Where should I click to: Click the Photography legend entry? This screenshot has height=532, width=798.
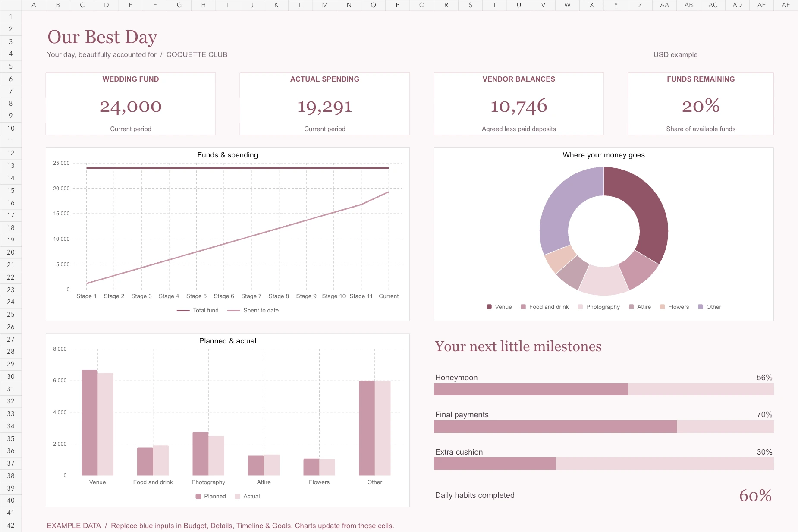tap(599, 307)
